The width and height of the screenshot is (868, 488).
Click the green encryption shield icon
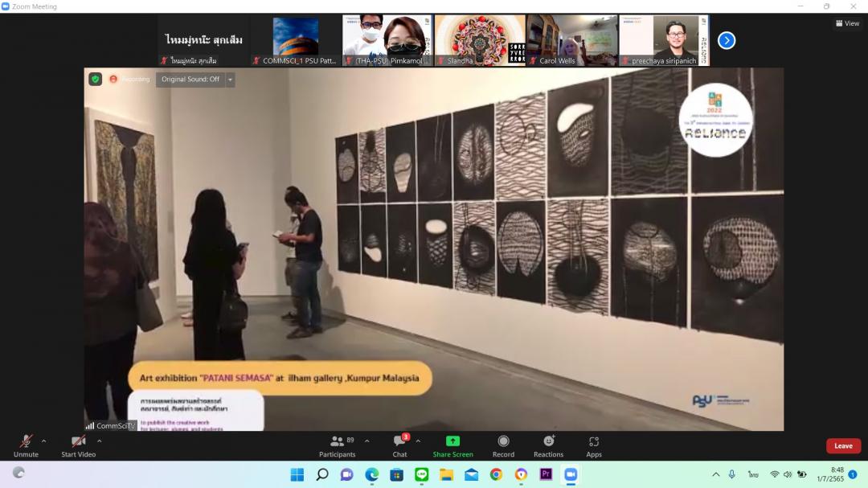pos(96,80)
